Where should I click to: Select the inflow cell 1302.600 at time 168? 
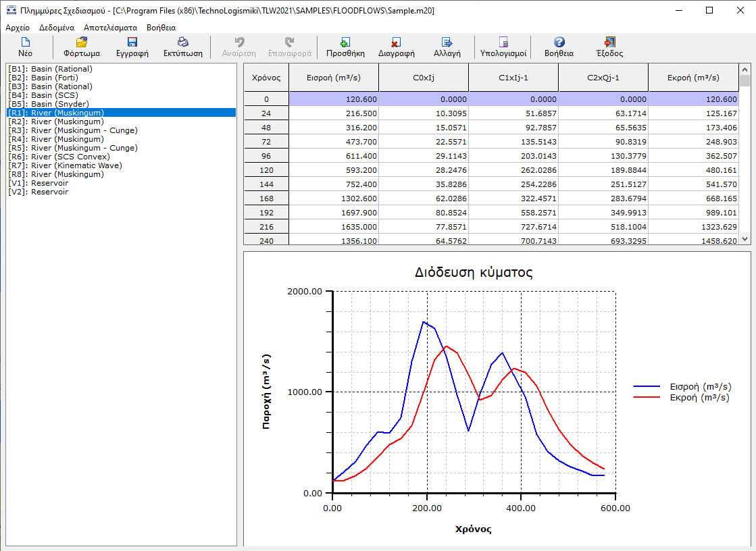[333, 198]
